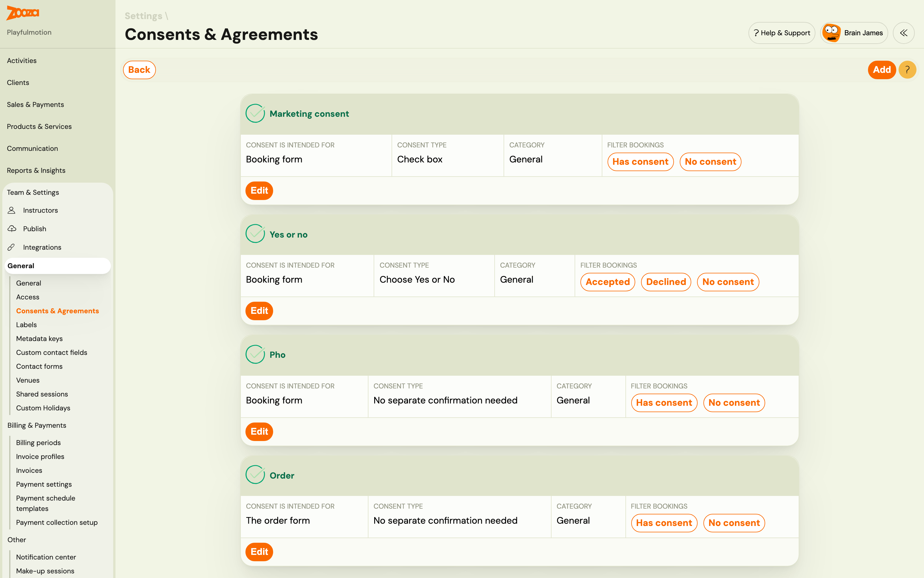924x578 pixels.
Task: Click Playfulmotion workspace name
Action: pyautogui.click(x=29, y=32)
